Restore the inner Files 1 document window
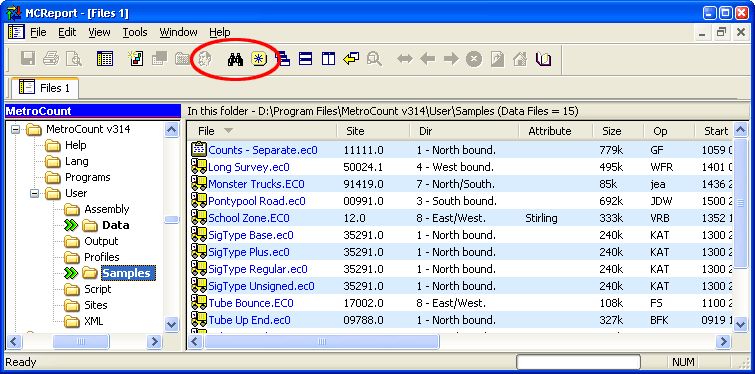The image size is (755, 374). 721,32
